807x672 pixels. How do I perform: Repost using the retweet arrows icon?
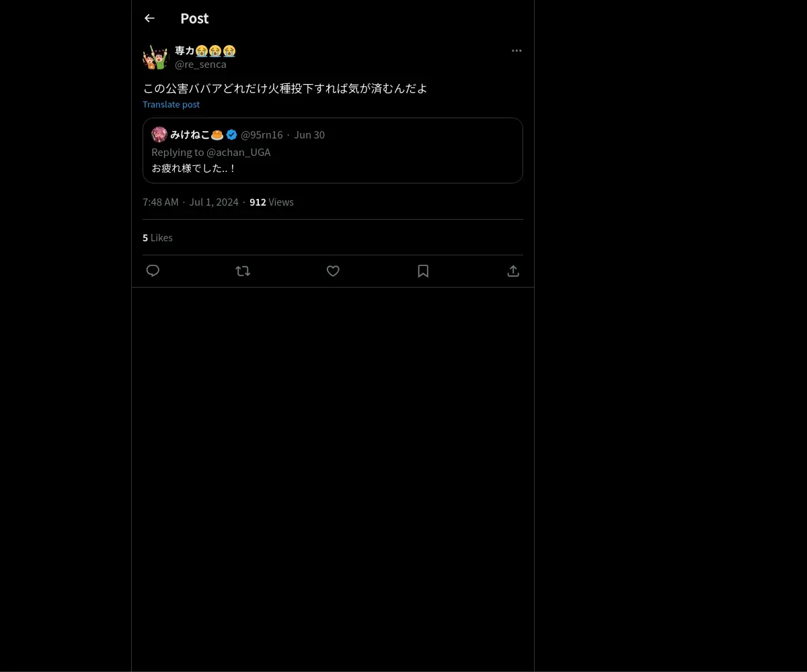click(x=243, y=271)
